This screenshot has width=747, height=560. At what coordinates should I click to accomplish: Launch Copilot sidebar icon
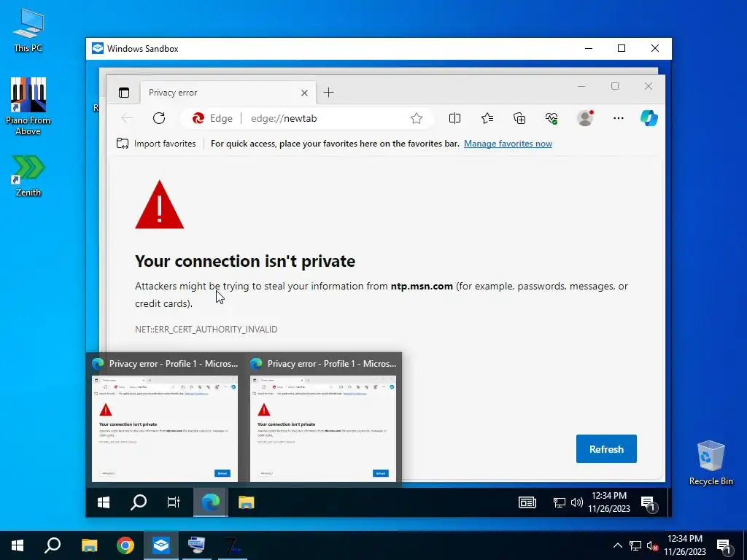pos(649,118)
